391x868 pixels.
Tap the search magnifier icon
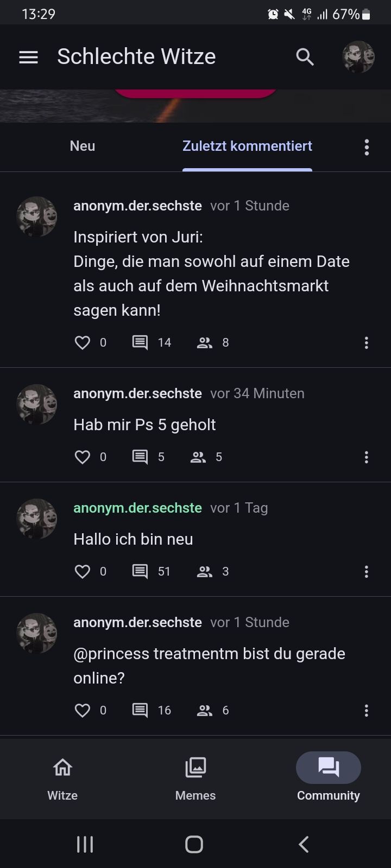click(x=305, y=57)
